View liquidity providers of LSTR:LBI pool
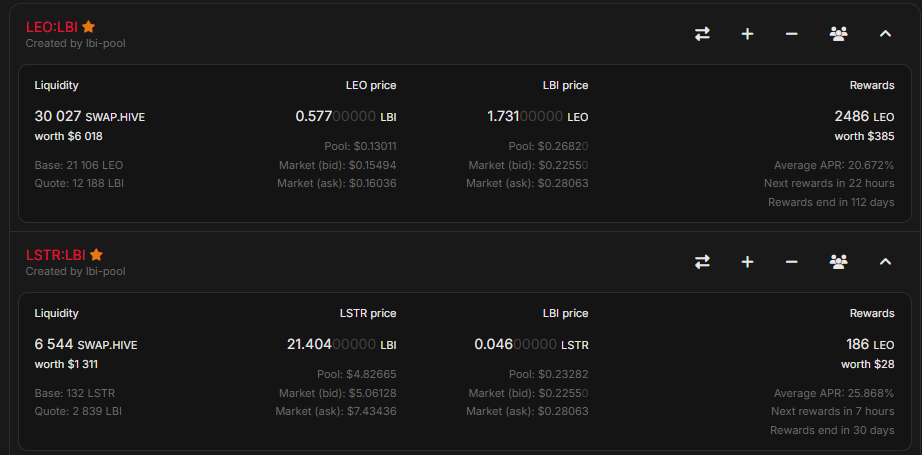Viewport: 922px width, 455px height. 838,262
